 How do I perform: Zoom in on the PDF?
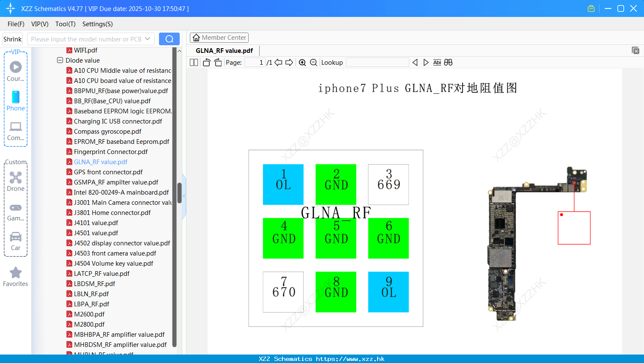point(302,63)
